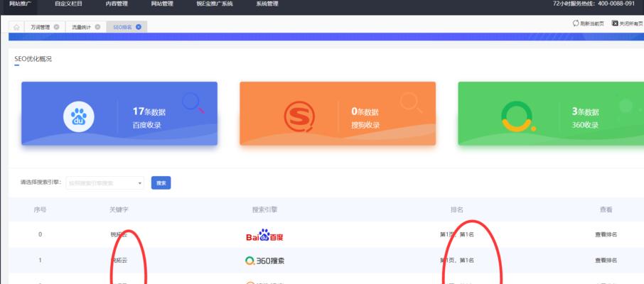Click the 360 ring logo on green card

point(517,116)
